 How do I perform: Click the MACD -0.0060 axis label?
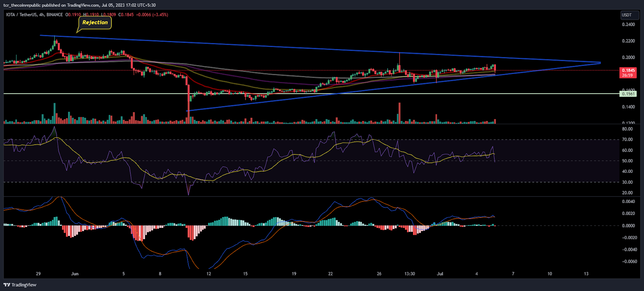pyautogui.click(x=630, y=262)
